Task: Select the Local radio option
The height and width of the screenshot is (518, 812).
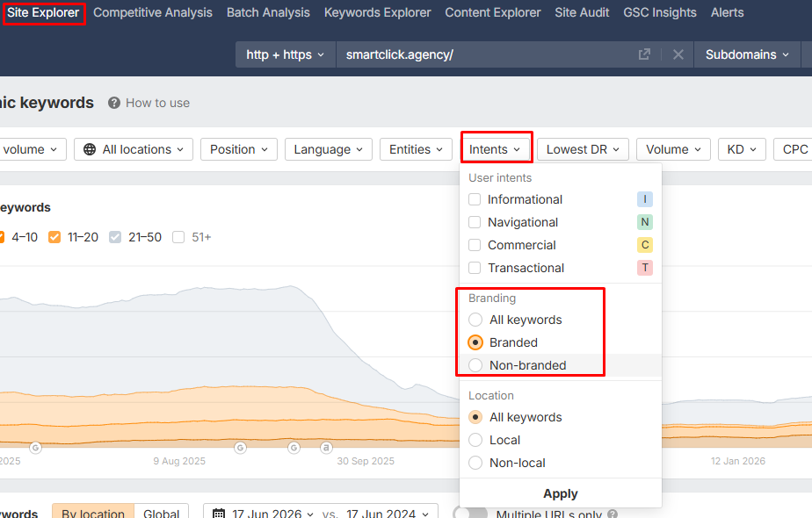Action: coord(475,440)
